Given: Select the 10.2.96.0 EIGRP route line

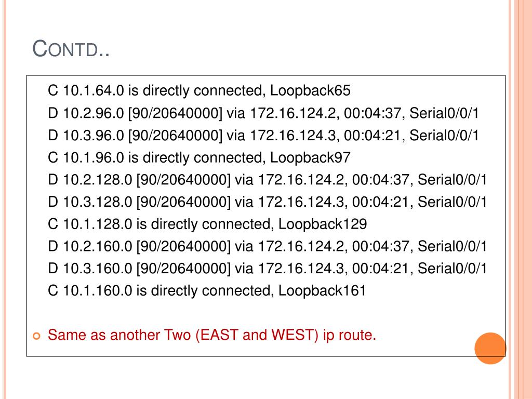Looking at the screenshot, I should click(263, 113).
